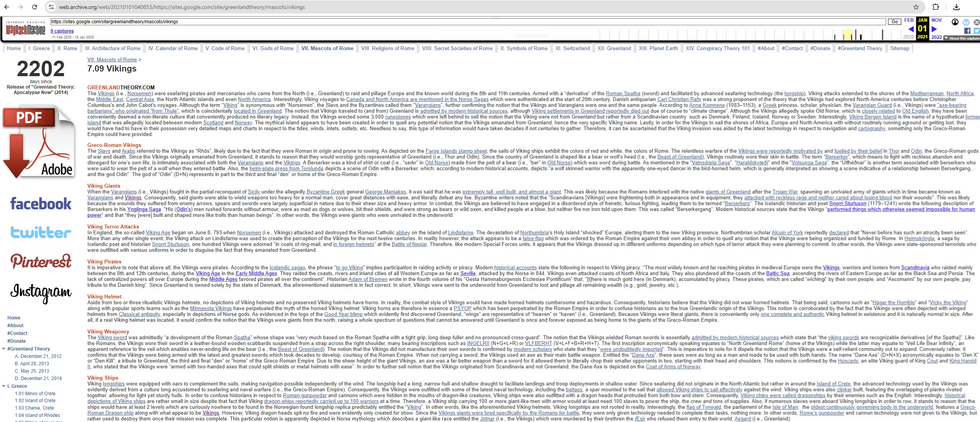Collapse the #Greenland Theory sidebar tree section
This screenshot has height=422, width=980.
pos(3,349)
